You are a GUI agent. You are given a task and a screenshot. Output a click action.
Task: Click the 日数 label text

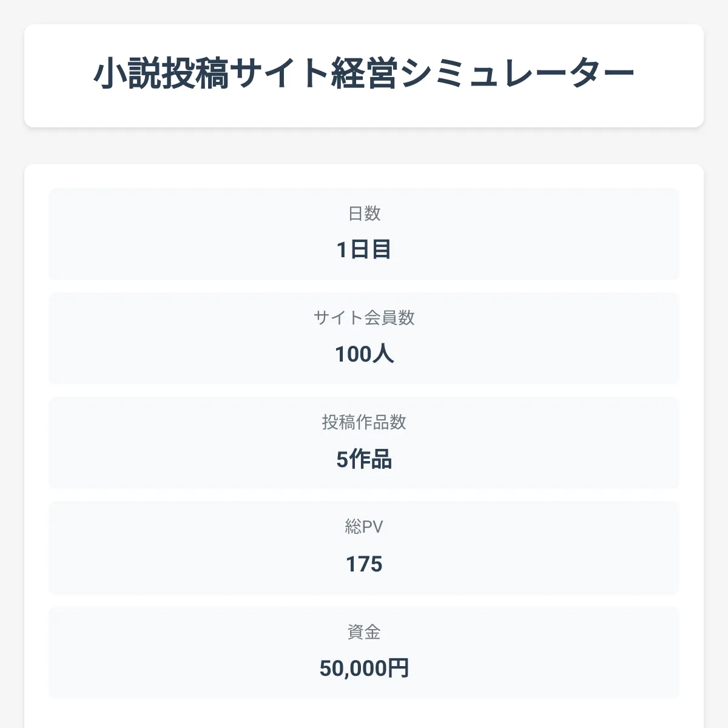364,214
